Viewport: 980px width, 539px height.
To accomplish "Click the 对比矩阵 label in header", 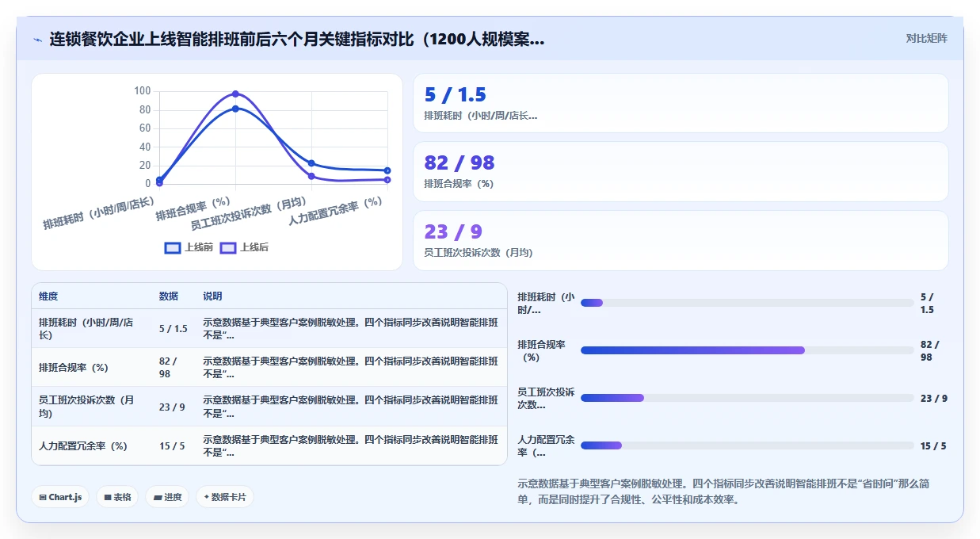I will [926, 38].
